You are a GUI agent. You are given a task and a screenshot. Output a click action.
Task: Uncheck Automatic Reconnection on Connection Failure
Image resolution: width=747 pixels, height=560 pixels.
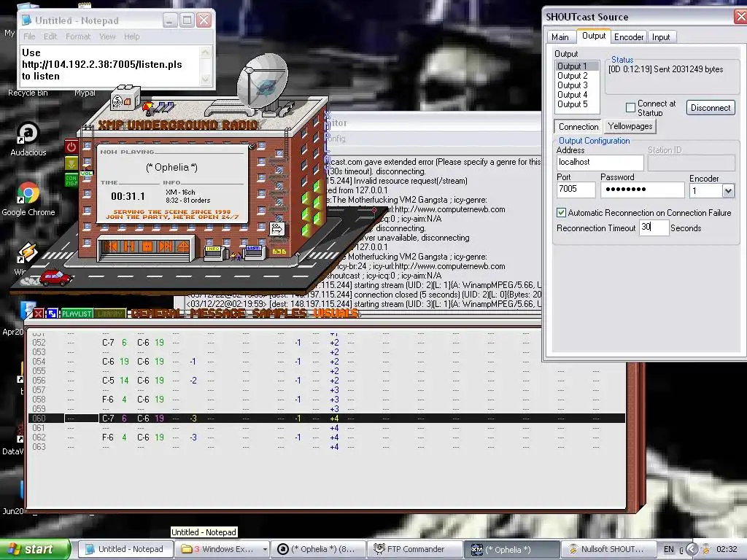coord(561,213)
